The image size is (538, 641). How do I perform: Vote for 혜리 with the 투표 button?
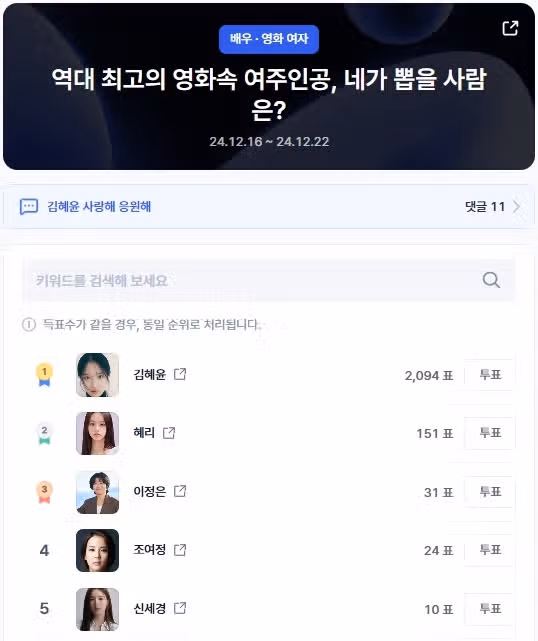pyautogui.click(x=490, y=433)
